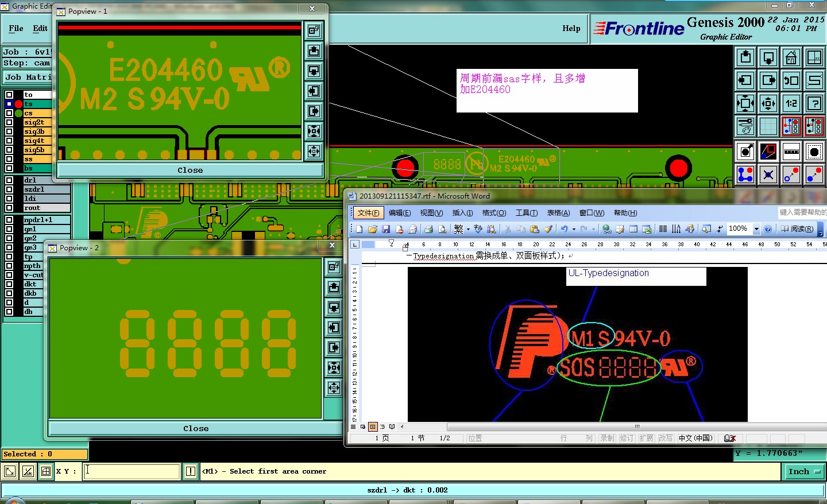
Task: Click the red dot color swatch for ts
Action: coord(18,104)
